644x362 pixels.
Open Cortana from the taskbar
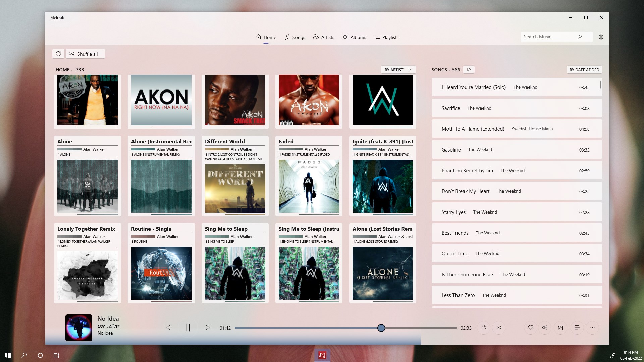pyautogui.click(x=40, y=355)
